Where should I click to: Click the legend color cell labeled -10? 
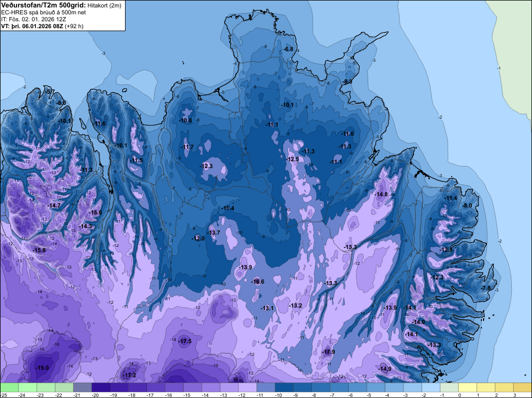pyautogui.click(x=284, y=387)
